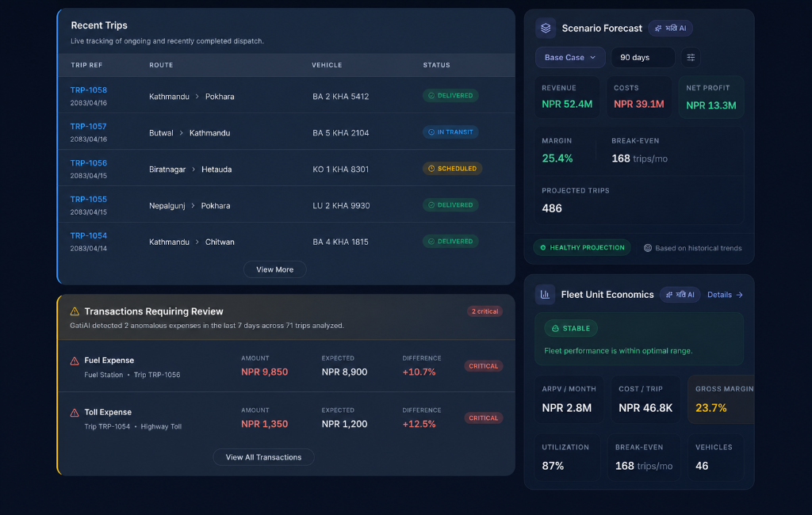This screenshot has width=812, height=515.
Task: Open trip TRP-1054 link
Action: point(89,235)
